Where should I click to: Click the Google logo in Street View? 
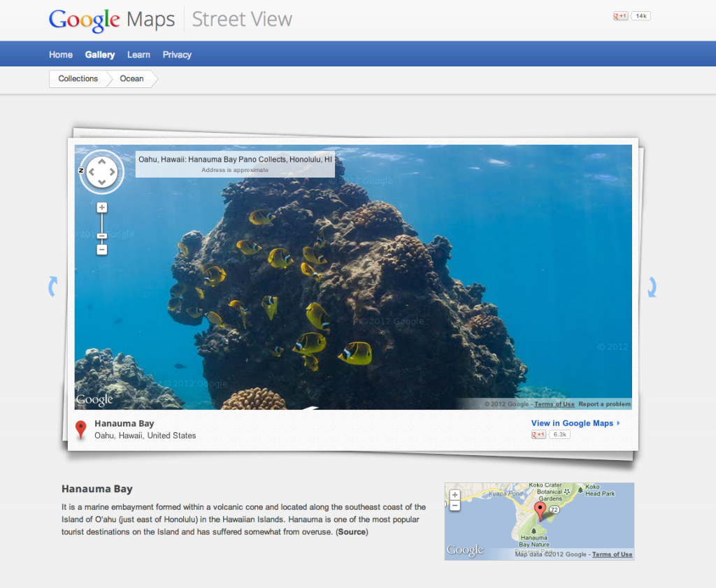click(x=94, y=400)
